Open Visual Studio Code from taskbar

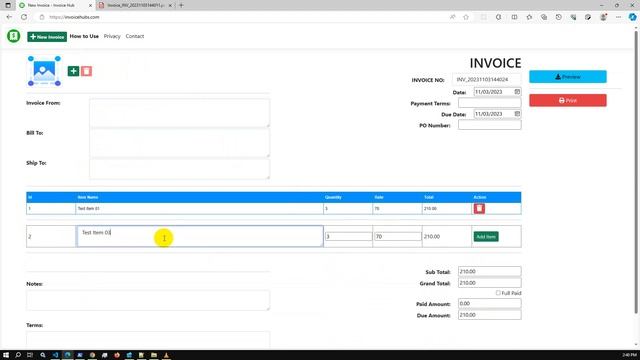[x=56, y=355]
